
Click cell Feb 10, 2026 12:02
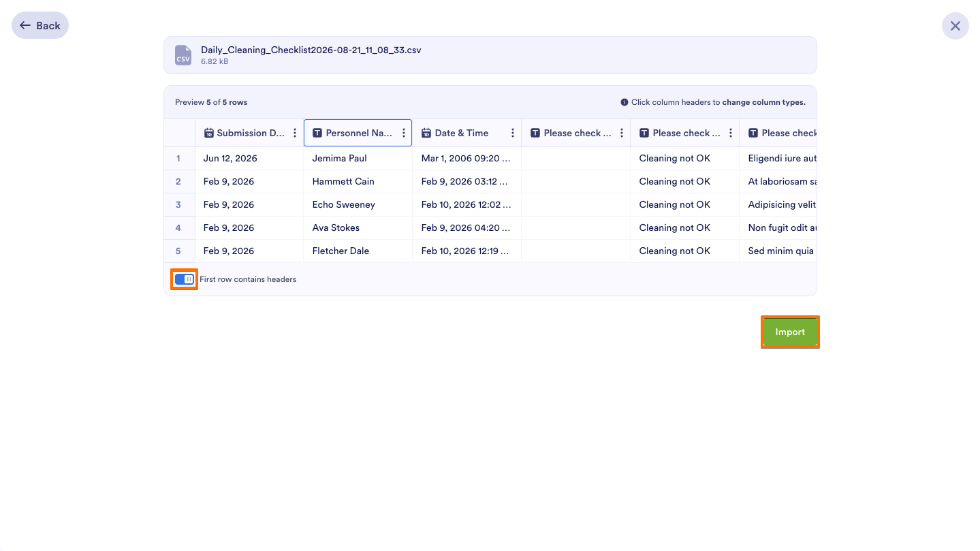tap(467, 204)
